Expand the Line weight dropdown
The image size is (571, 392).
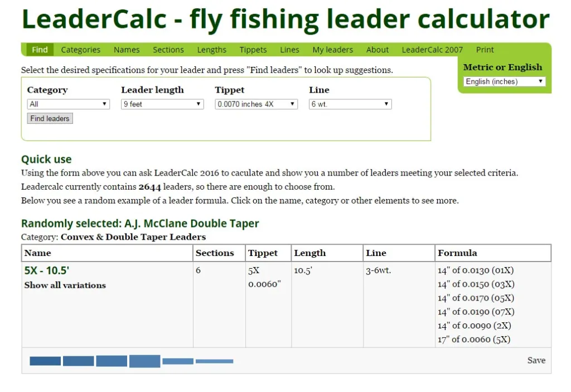pyautogui.click(x=350, y=104)
